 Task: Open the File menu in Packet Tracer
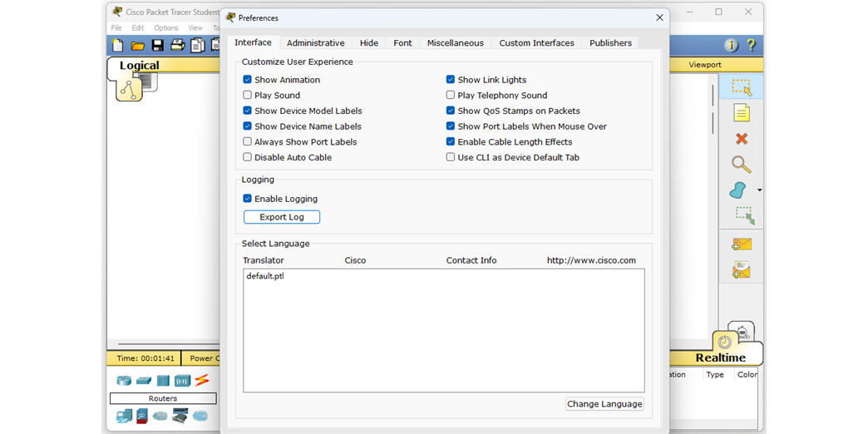116,27
